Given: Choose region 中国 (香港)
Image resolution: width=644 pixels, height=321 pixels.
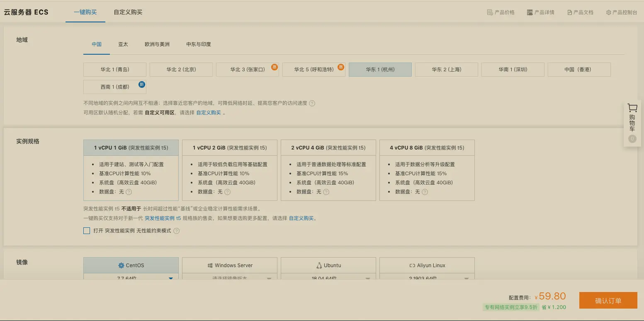Looking at the screenshot, I should (579, 70).
